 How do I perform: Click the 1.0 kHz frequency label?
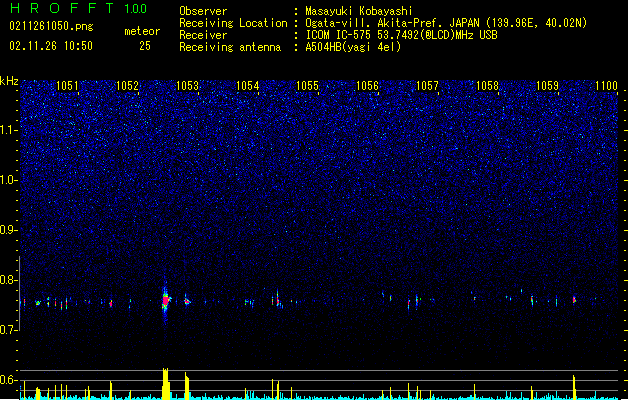(x=8, y=180)
